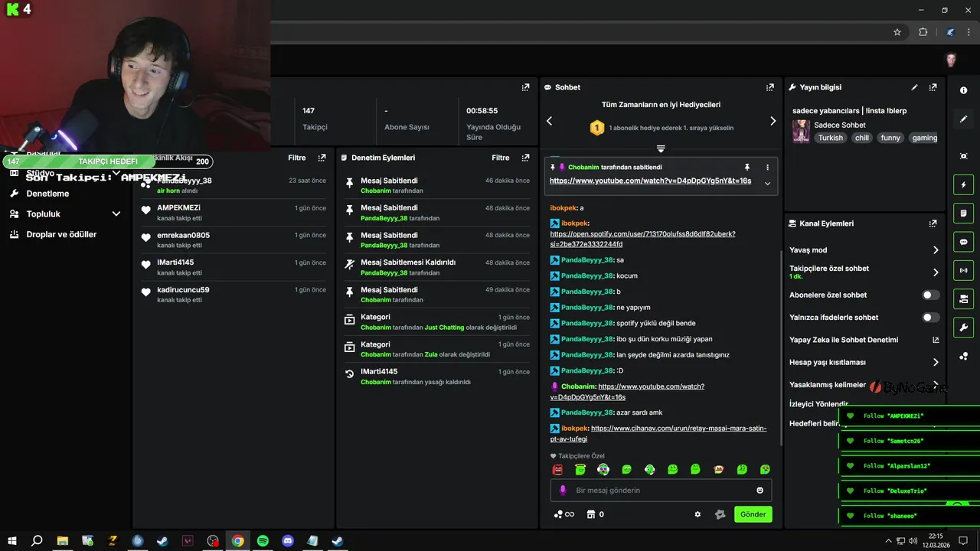Open Takipçilere özel sohbet options
Screen dimensions: 980x551
[x=864, y=272]
